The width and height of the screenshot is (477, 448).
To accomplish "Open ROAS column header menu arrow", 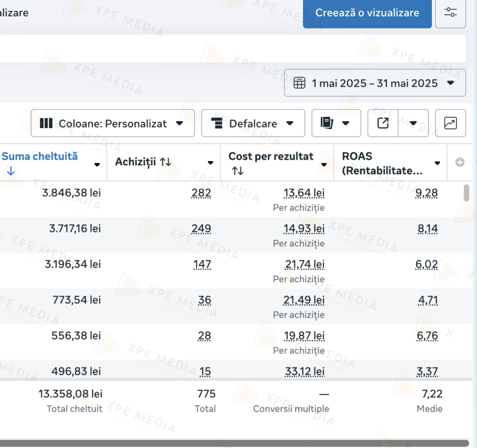I will (x=437, y=163).
